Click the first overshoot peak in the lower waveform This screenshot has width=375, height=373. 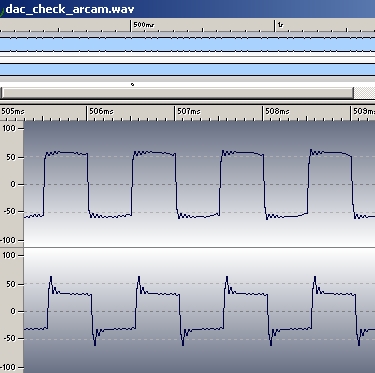coord(51,277)
